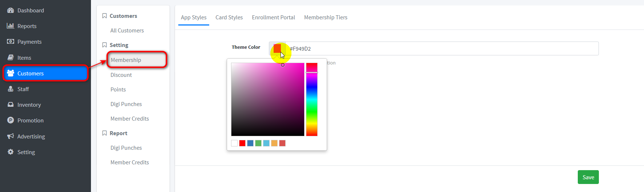Select Customers in the sidebar

(45, 73)
